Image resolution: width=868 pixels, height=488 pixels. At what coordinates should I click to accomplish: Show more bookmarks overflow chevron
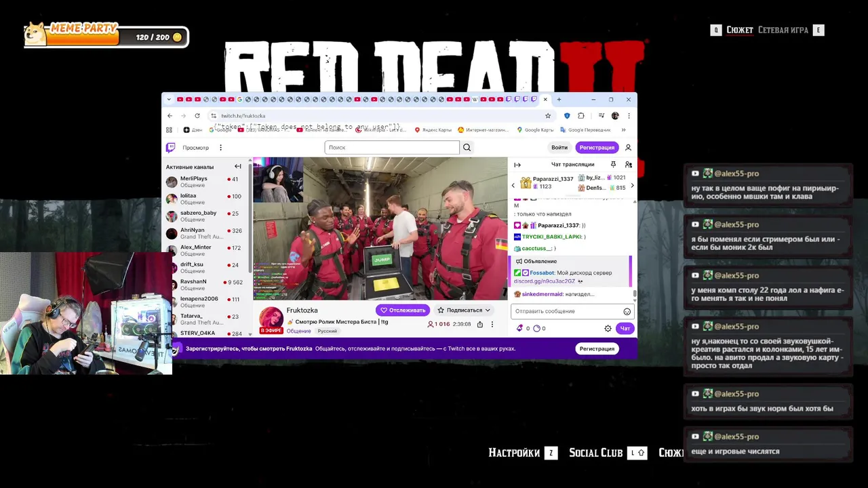623,130
